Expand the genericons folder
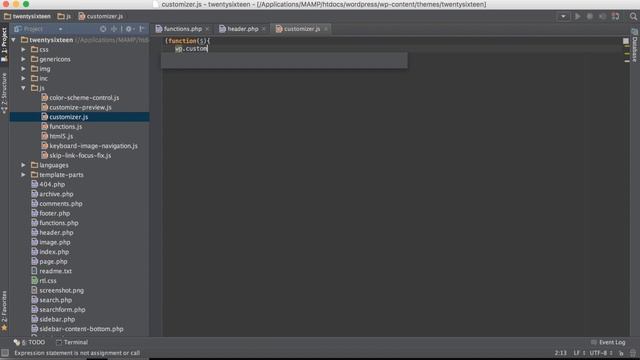The image size is (640, 360). click(x=23, y=59)
